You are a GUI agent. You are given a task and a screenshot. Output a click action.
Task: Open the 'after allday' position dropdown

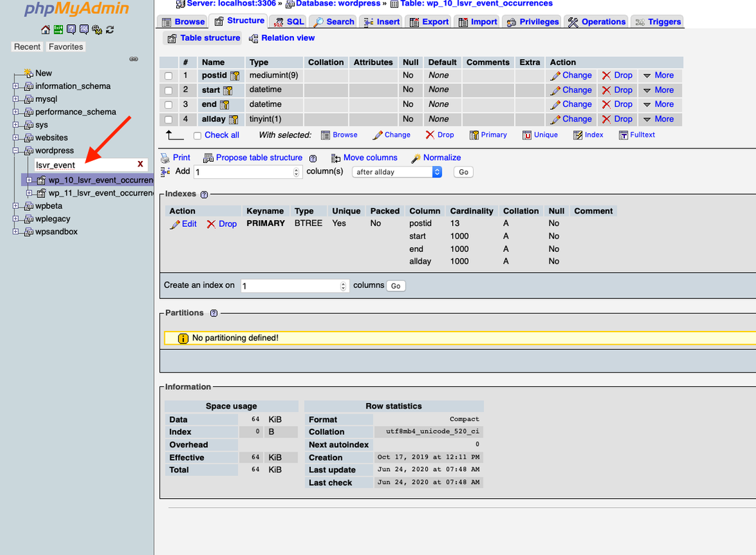tap(397, 172)
